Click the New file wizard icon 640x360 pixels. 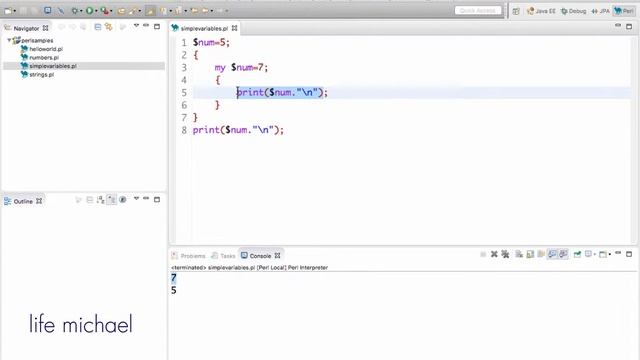8,11
